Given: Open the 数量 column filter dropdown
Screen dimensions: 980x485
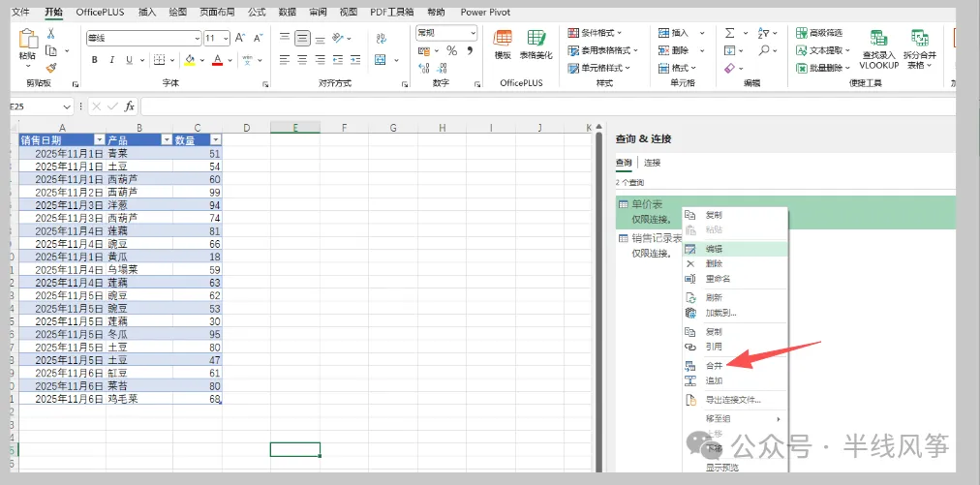Looking at the screenshot, I should click(x=216, y=140).
